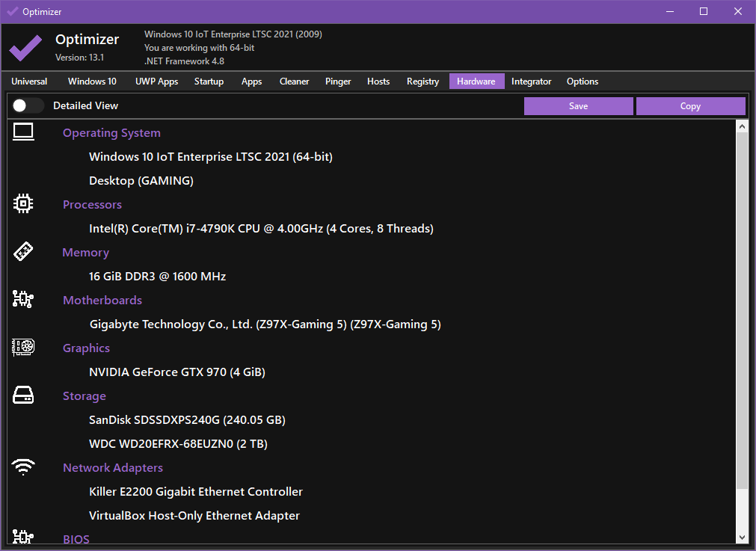Viewport: 756px width, 551px height.
Task: Click the CPU chip icon beside Processors
Action: click(x=24, y=203)
